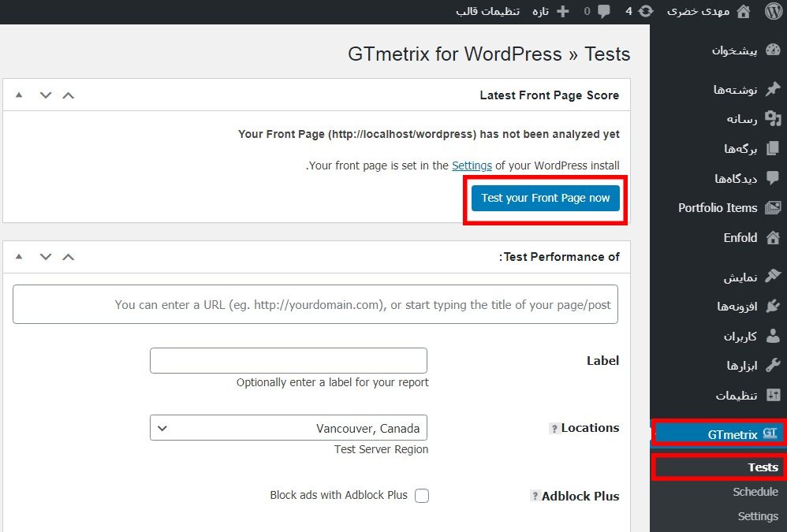Open برگه‌ها pages menu label
The width and height of the screenshot is (787, 532).
pos(740,149)
